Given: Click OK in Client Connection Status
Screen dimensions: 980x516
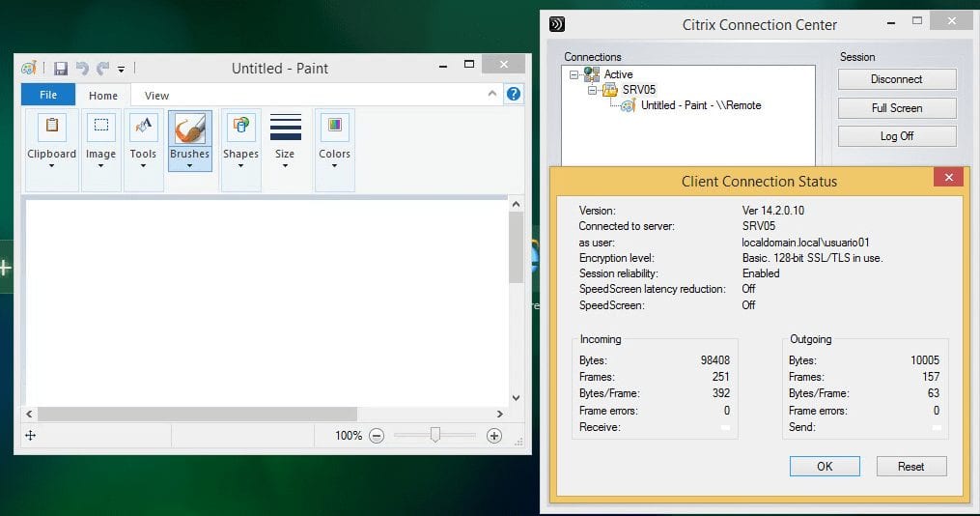Looking at the screenshot, I should point(825,466).
